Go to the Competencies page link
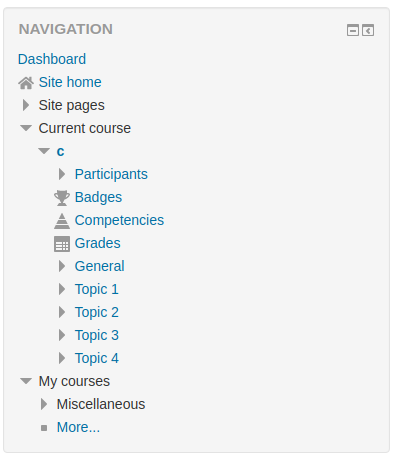 point(119,220)
